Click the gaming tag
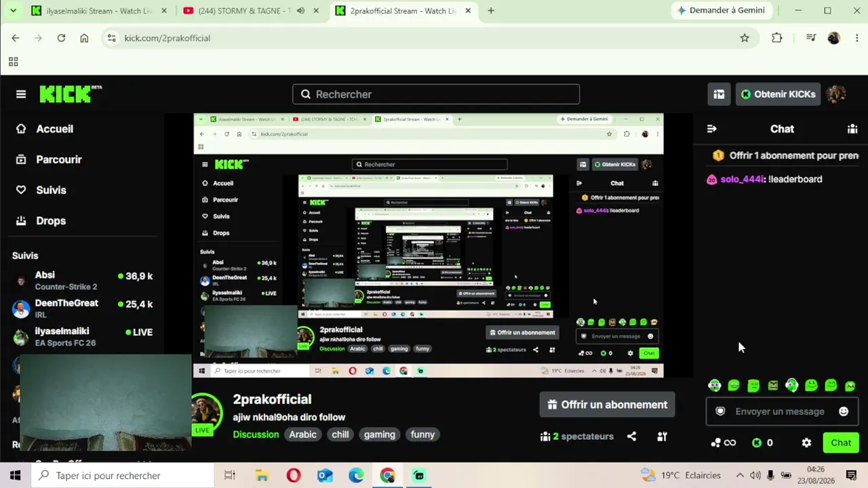This screenshot has width=868, height=488. (x=380, y=434)
